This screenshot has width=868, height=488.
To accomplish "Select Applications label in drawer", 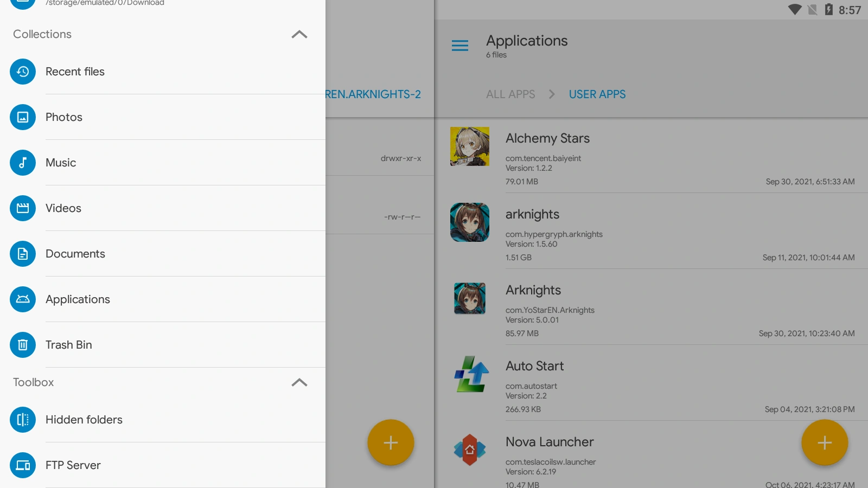I will pos(78,299).
